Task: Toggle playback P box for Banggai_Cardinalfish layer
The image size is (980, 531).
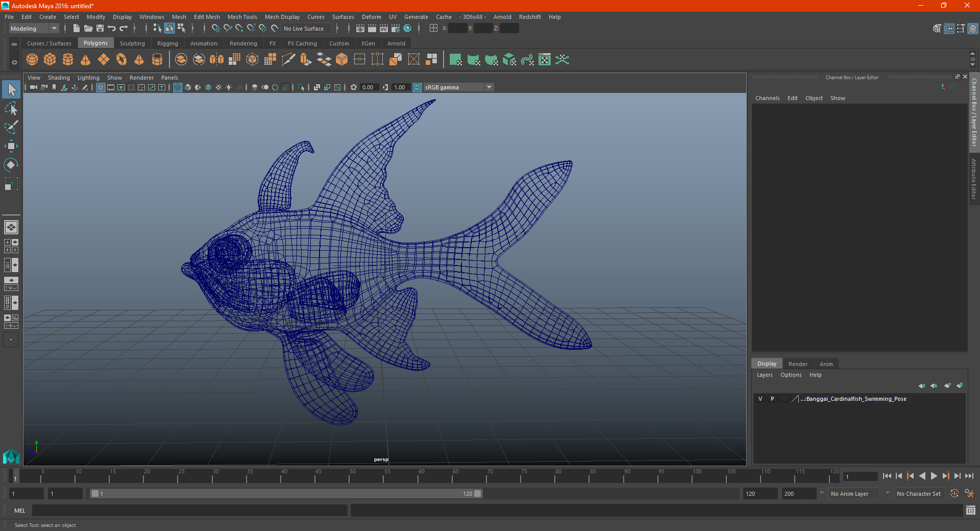Action: click(772, 399)
